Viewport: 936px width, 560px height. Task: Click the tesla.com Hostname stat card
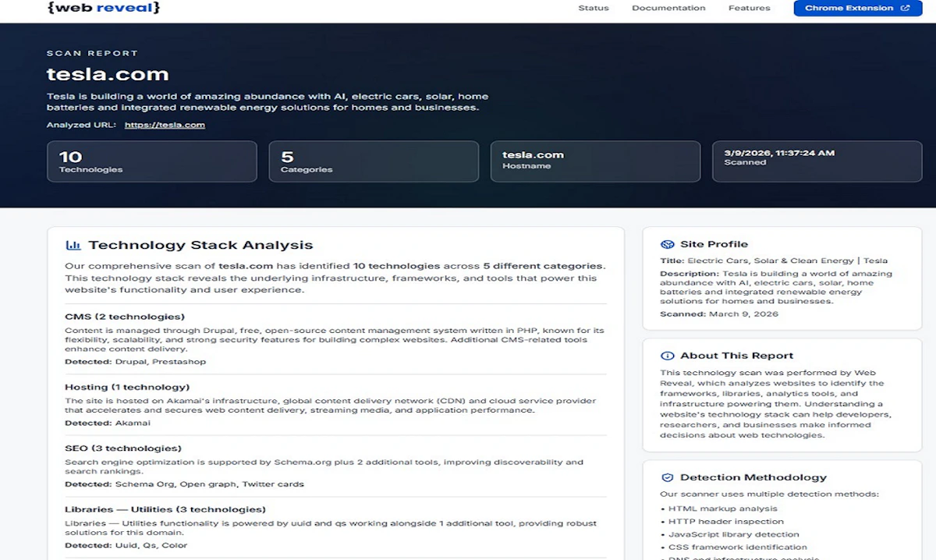(595, 161)
